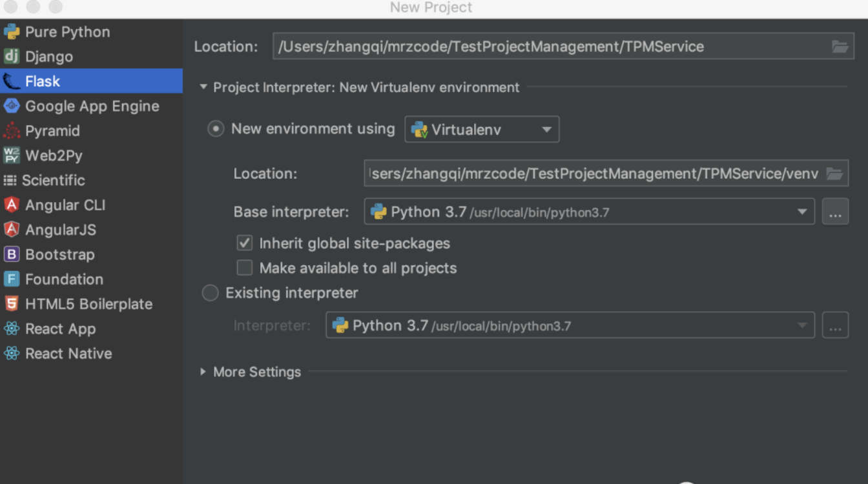The width and height of the screenshot is (868, 484).
Task: Click the Existing interpreter label text
Action: [291, 293]
